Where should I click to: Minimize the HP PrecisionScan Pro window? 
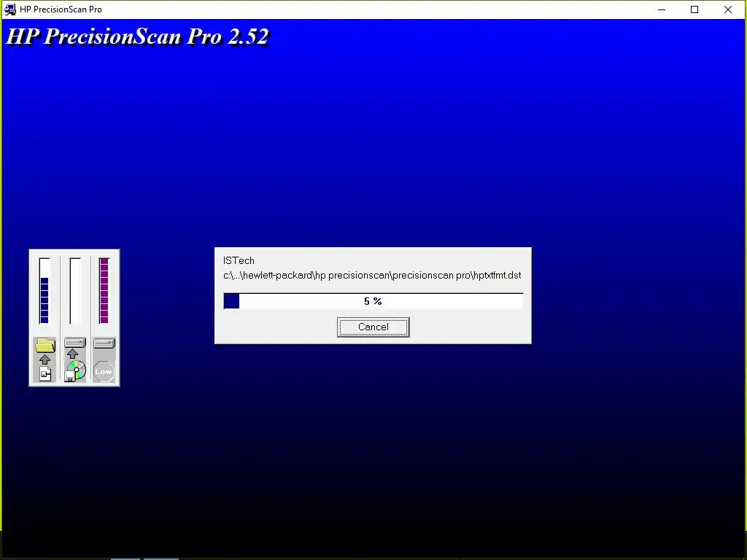click(661, 9)
